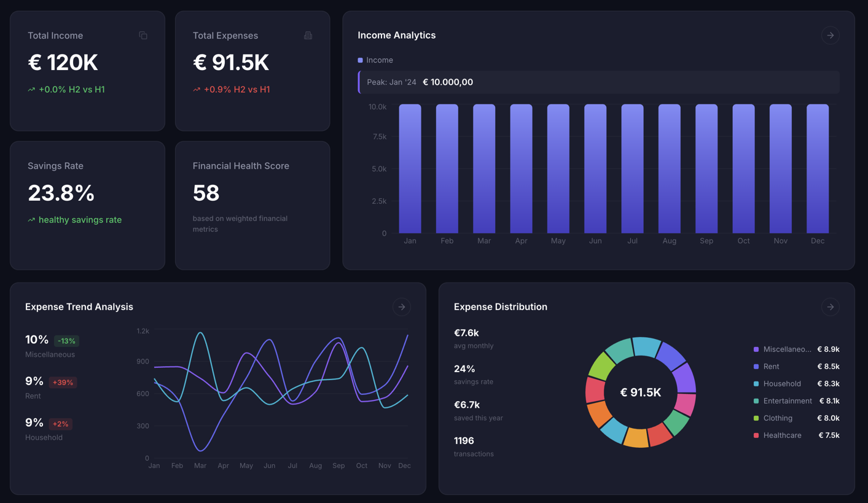Select the December income bar
This screenshot has width=868, height=503.
point(817,169)
